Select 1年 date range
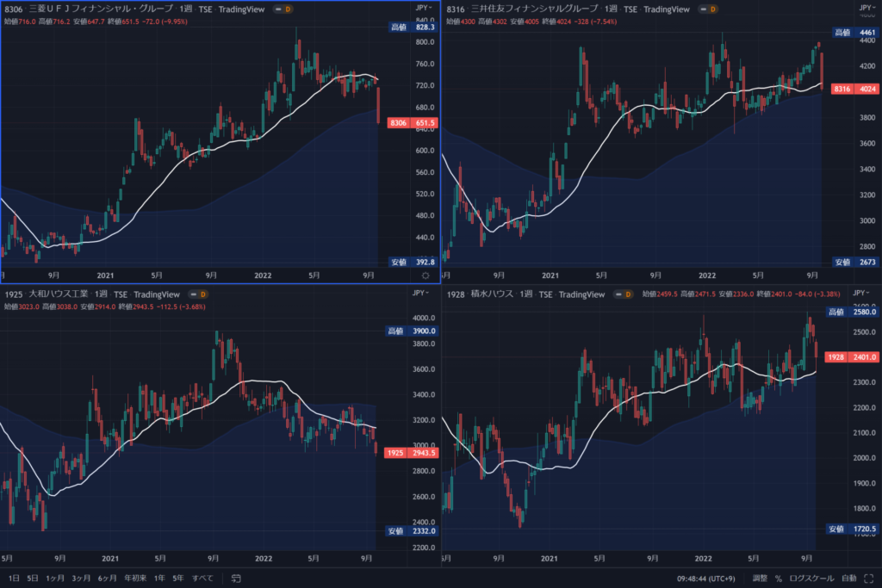 [159, 578]
